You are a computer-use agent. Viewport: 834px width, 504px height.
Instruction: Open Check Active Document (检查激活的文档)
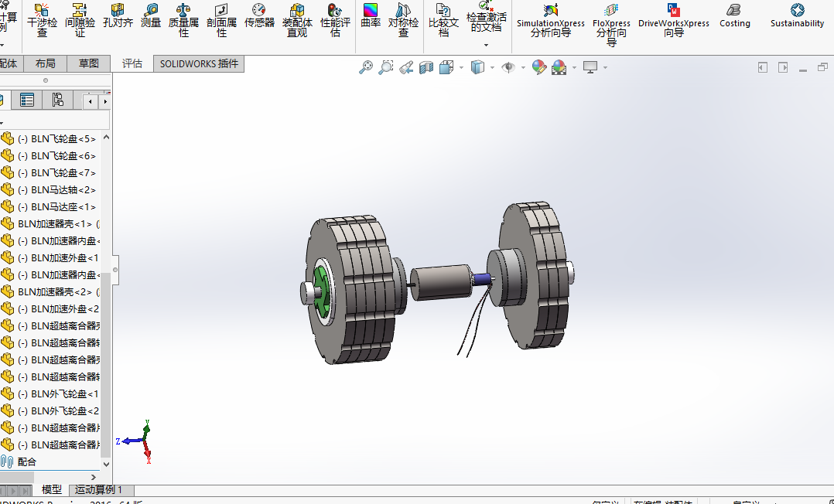coord(486,17)
